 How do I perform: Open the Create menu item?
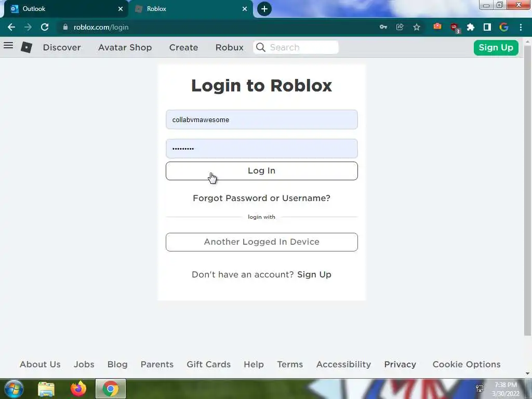tap(183, 47)
